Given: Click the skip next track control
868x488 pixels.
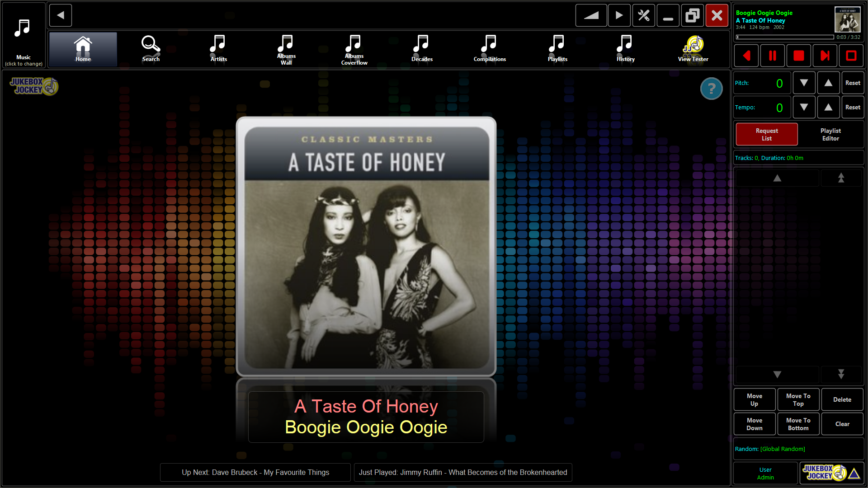Looking at the screenshot, I should coord(825,56).
